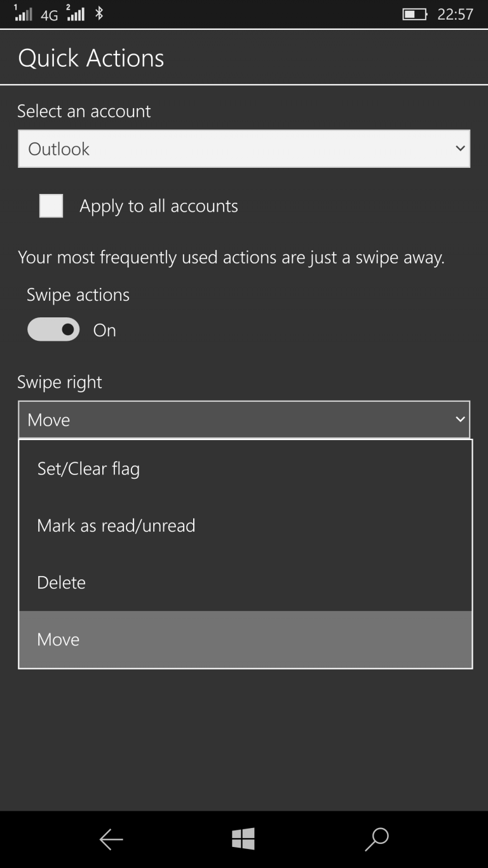Screen dimensions: 488x868
Task: Tap the search magnifier icon
Action: tap(376, 839)
